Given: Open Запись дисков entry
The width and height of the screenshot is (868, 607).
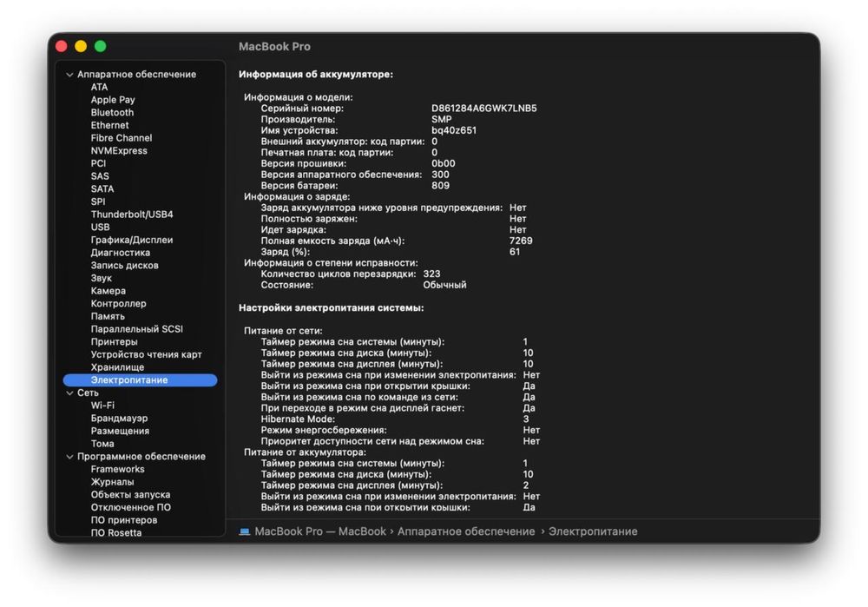Looking at the screenshot, I should coord(124,265).
